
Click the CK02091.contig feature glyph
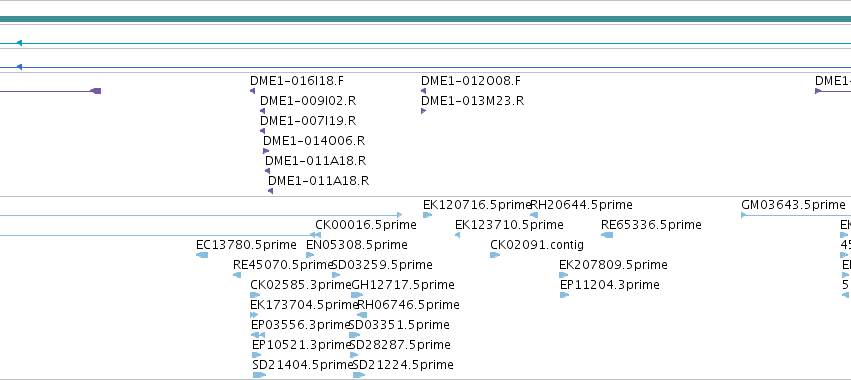[495, 255]
